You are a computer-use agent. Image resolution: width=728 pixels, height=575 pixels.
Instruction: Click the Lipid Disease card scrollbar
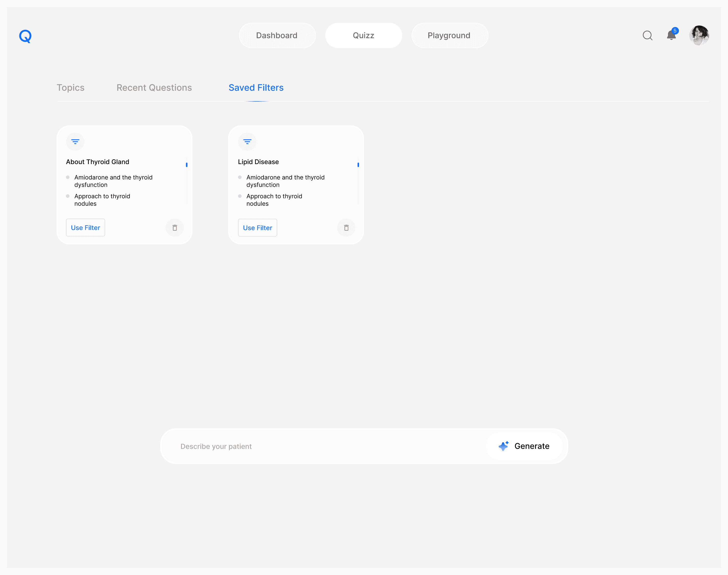[x=358, y=165]
